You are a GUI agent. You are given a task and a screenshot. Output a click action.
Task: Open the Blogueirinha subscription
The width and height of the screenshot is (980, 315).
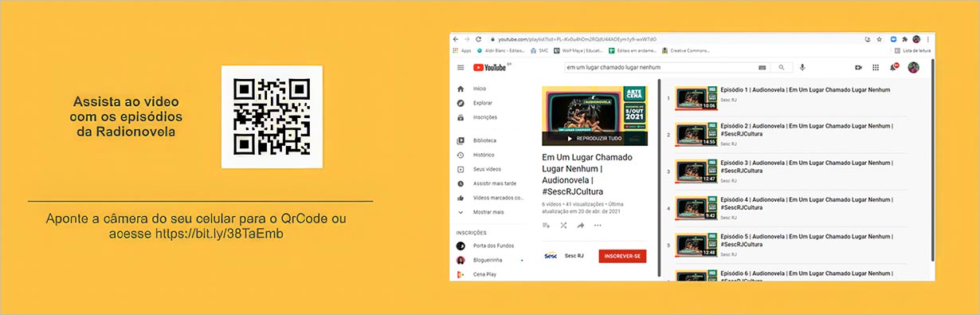click(x=488, y=260)
